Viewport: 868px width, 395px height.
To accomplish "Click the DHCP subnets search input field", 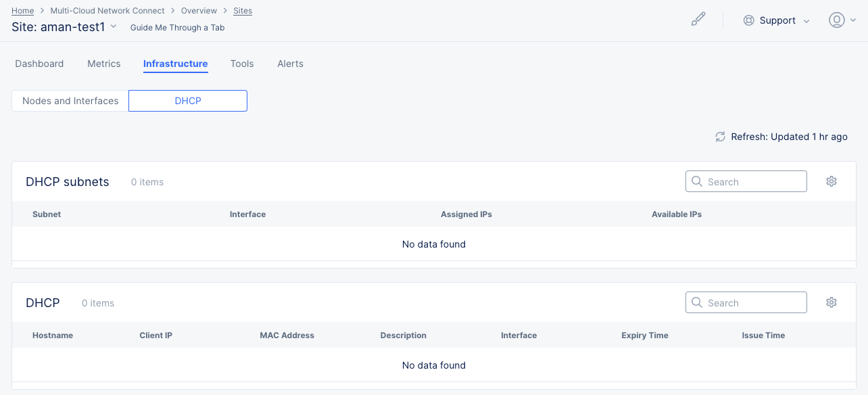I will point(750,181).
